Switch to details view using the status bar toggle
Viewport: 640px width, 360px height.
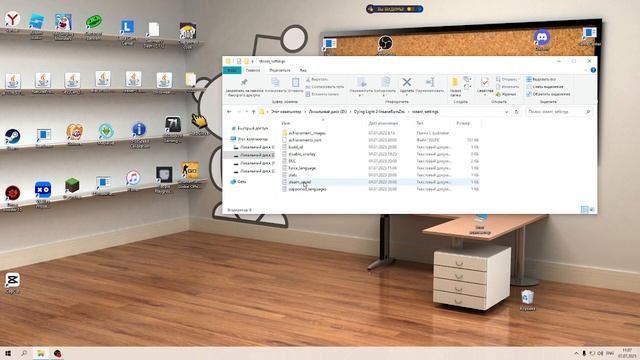(584, 210)
